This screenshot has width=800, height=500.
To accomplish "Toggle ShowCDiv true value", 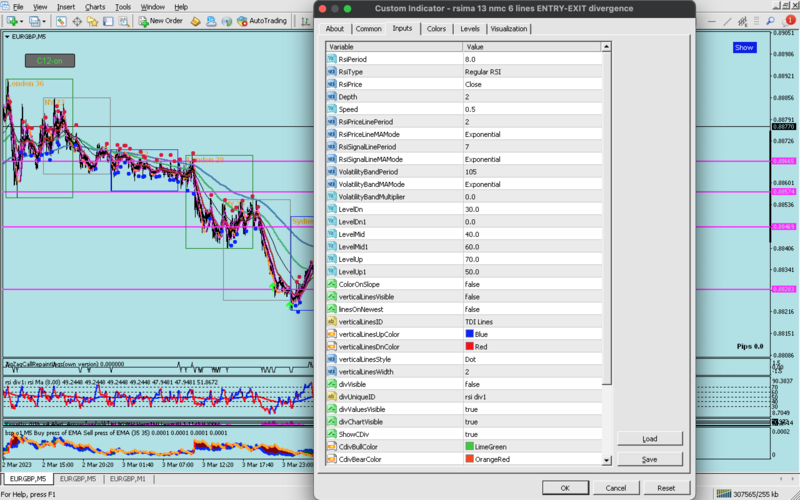I will 472,434.
